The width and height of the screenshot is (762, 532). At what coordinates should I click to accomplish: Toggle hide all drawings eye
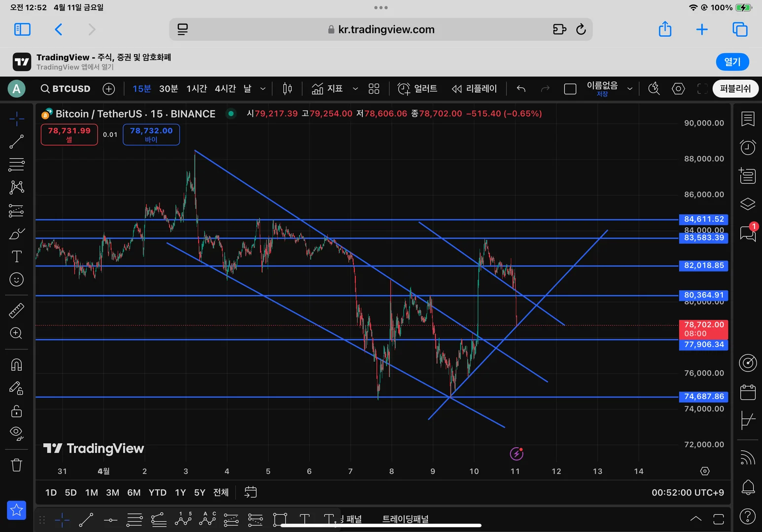(x=16, y=433)
